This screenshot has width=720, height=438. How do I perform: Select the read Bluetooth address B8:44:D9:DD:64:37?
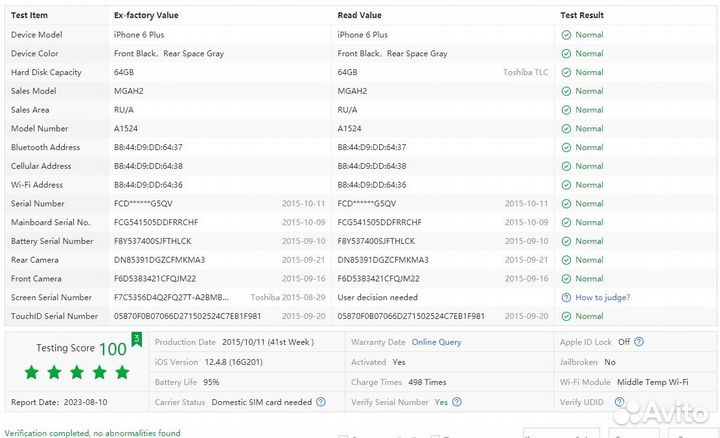click(x=371, y=147)
